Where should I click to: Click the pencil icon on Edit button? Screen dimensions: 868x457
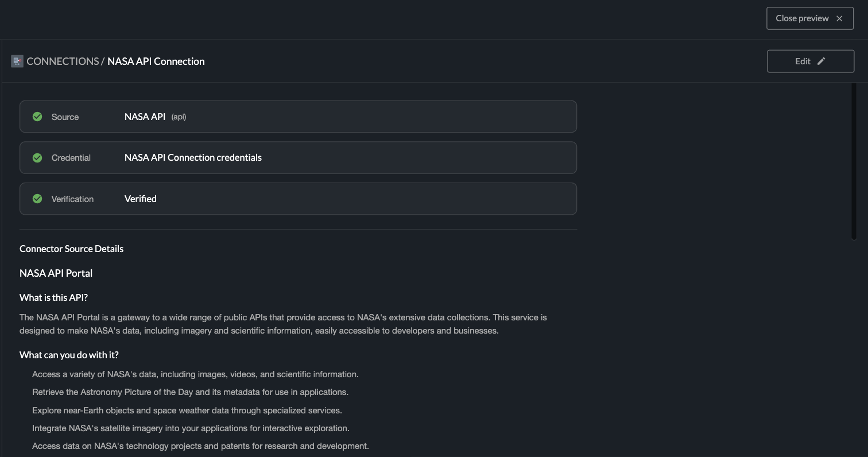click(821, 61)
